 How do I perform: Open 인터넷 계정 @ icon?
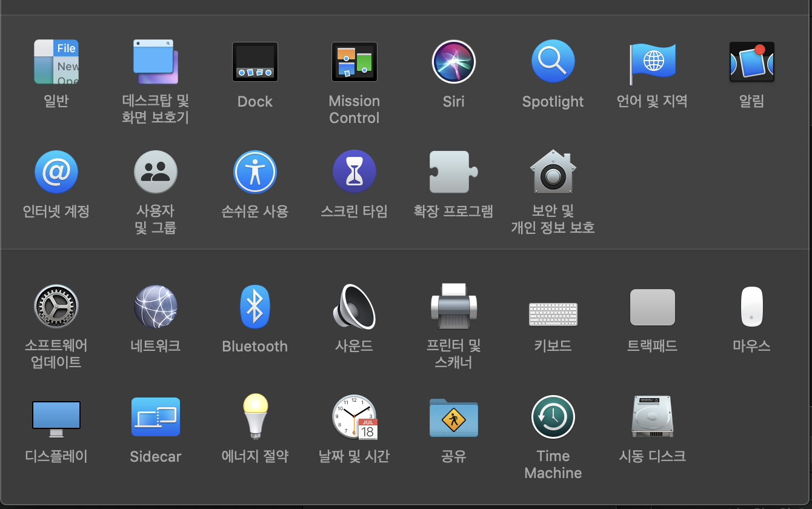[56, 172]
